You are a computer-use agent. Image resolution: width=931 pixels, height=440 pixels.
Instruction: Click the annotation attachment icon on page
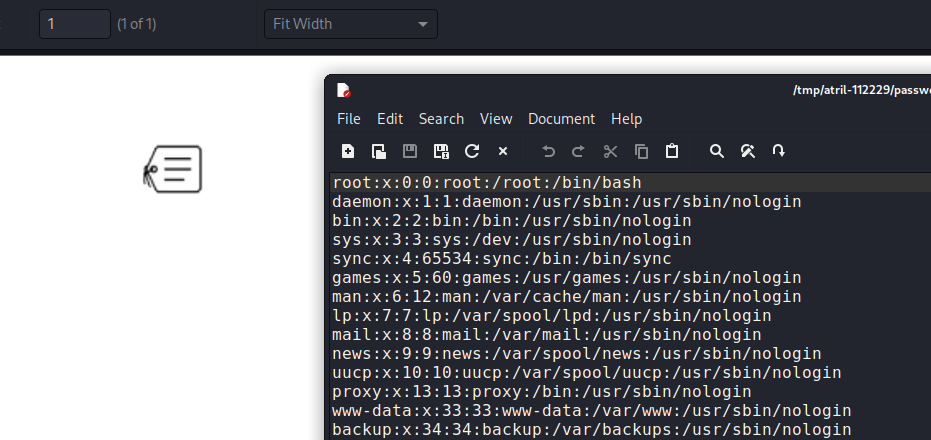pos(173,170)
